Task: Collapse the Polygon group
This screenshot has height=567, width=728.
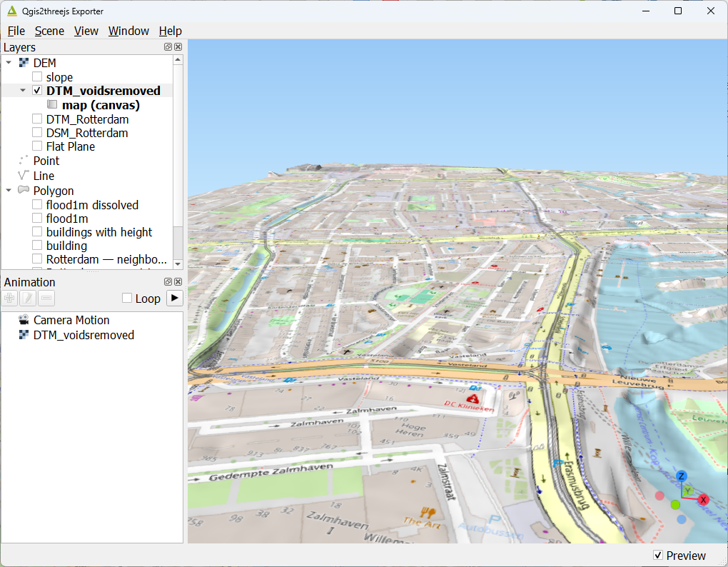Action: (x=9, y=191)
